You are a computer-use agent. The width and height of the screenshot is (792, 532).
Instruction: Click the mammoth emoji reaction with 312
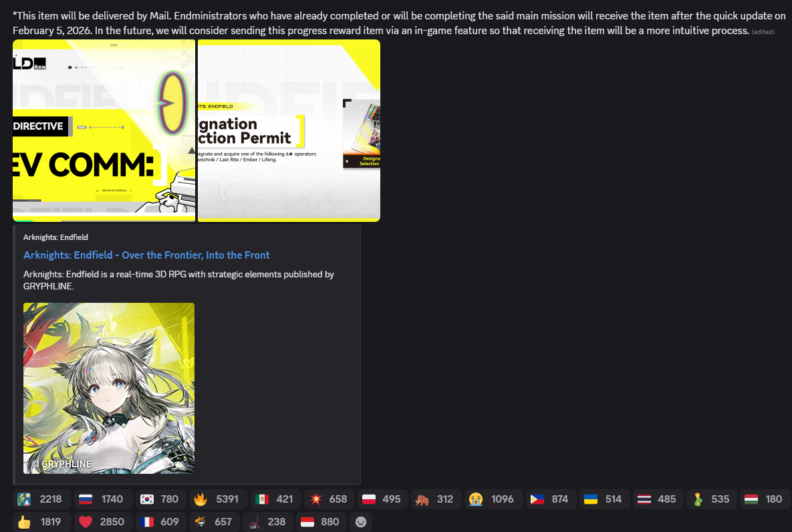point(436,499)
